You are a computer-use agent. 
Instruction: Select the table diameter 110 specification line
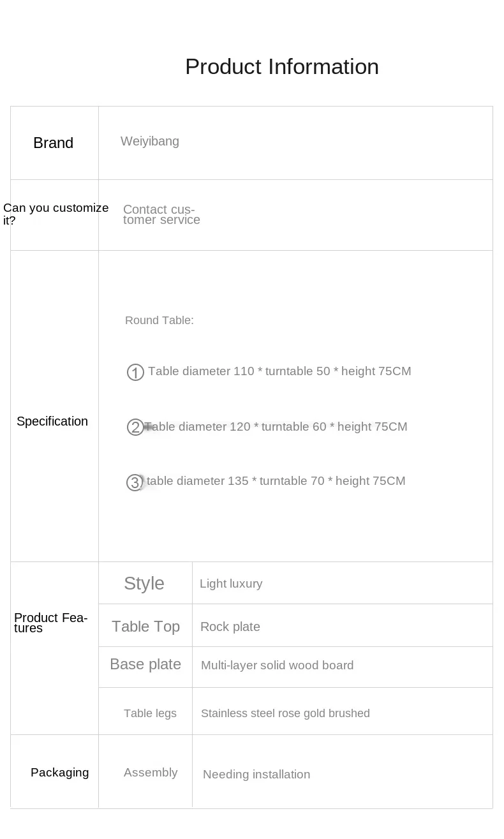point(279,371)
